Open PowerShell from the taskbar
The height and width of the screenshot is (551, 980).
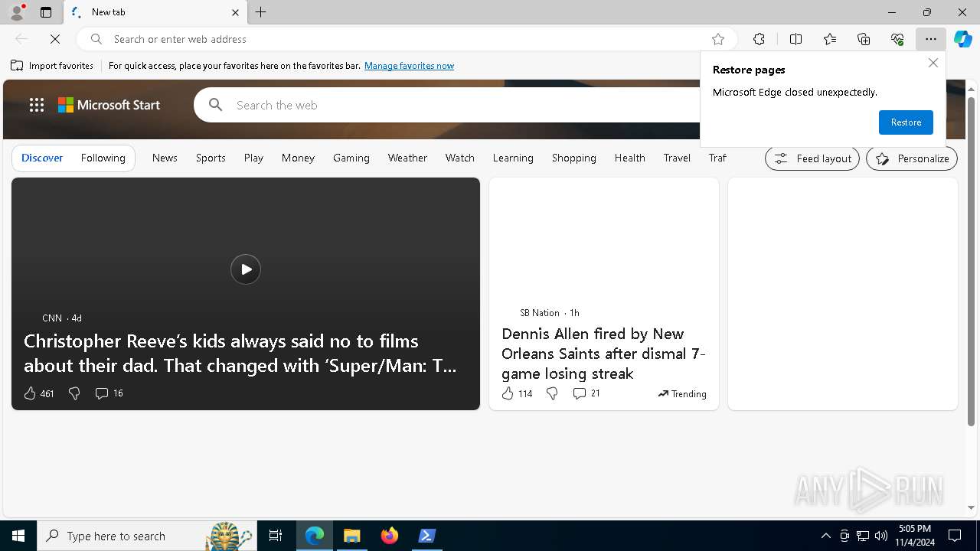tap(427, 536)
